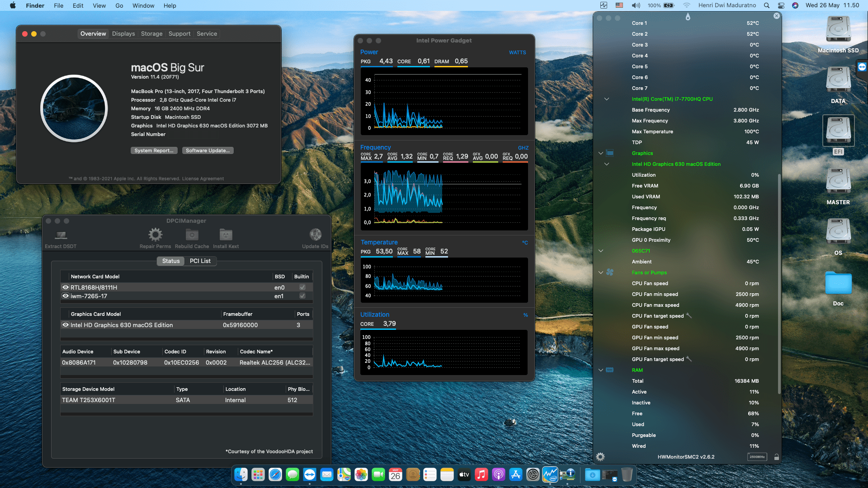Click eye icon beside Intel HD Graphics 630
868x488 pixels.
tap(66, 325)
